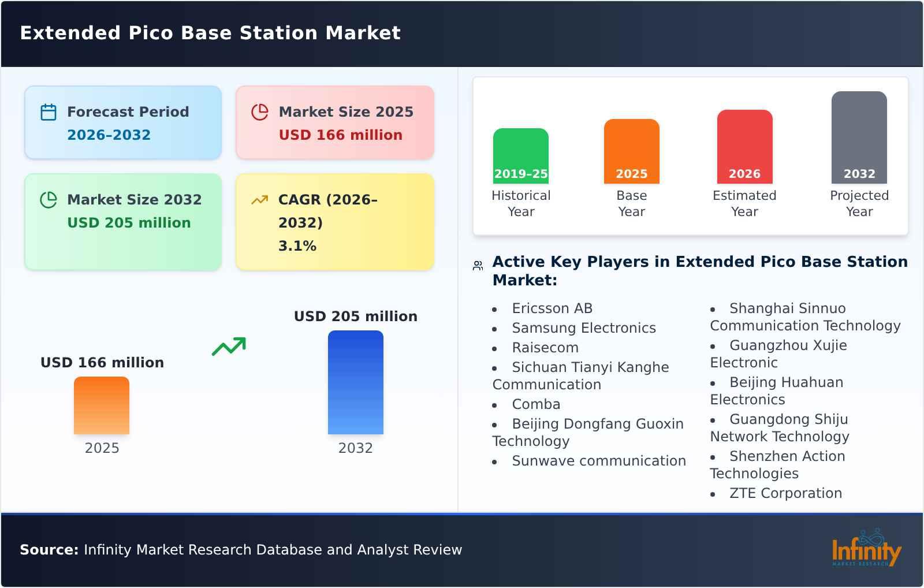Select the ZTE Corporation list item
924x588 pixels.
click(x=785, y=493)
